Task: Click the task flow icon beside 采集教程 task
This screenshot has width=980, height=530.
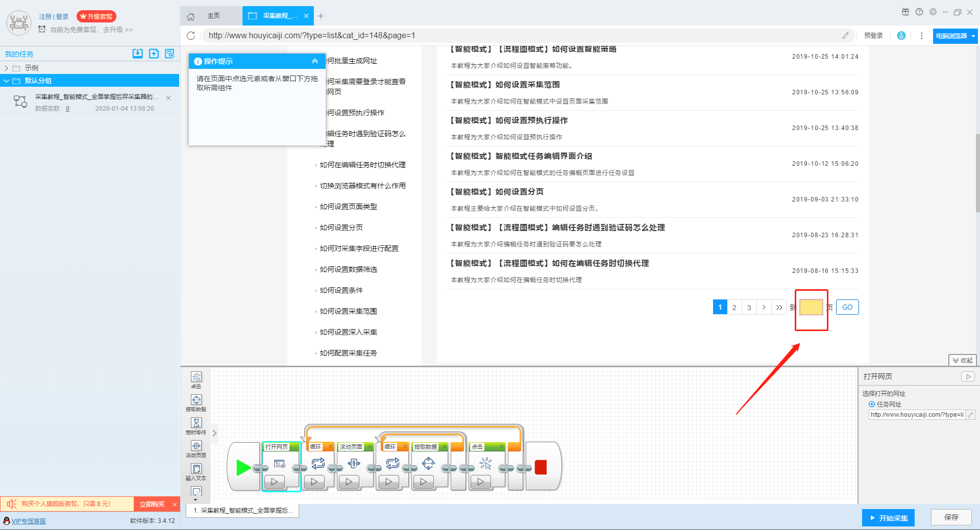Action: pos(20,102)
